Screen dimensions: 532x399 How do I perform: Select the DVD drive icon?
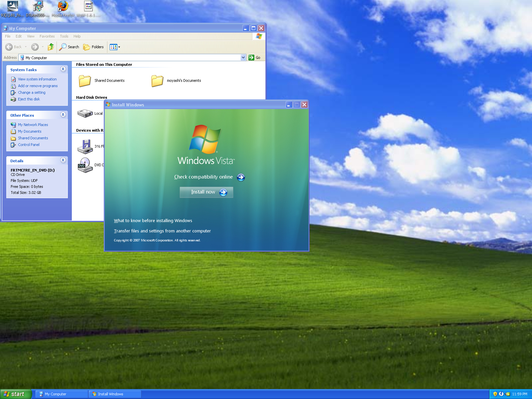click(85, 165)
